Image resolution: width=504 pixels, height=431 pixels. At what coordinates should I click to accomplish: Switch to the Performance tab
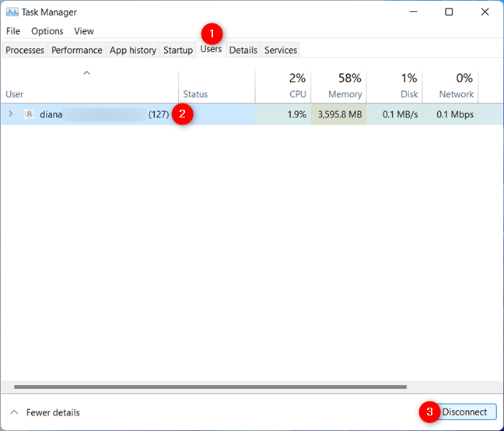click(77, 50)
